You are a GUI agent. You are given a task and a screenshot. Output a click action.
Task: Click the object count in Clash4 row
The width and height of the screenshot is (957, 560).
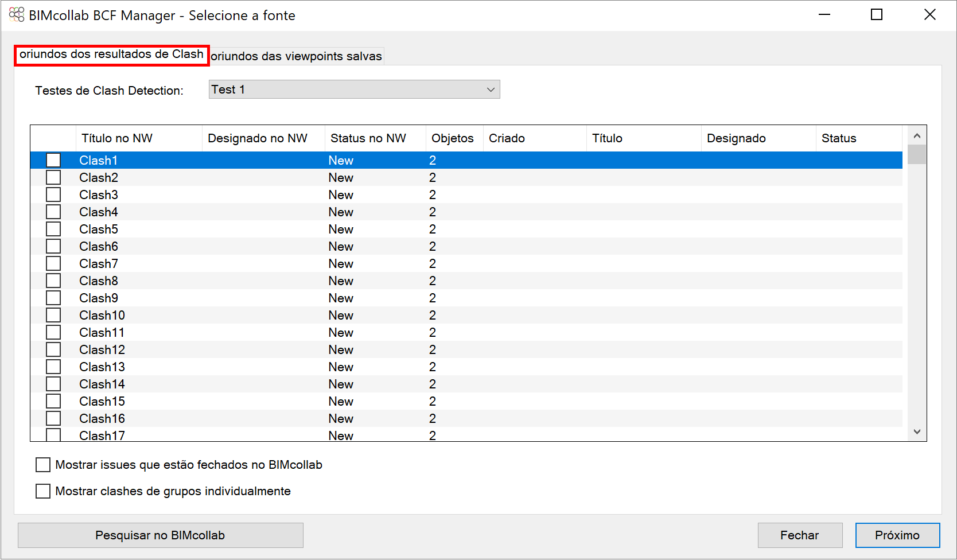coord(433,212)
